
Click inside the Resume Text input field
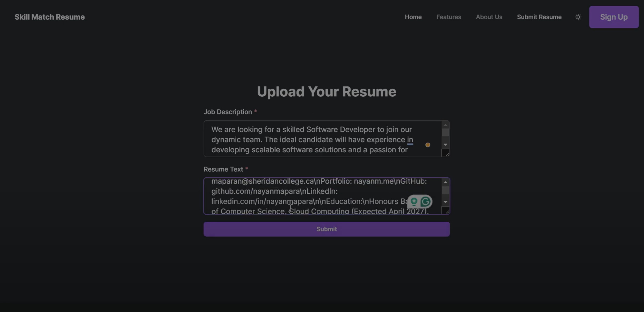[x=326, y=196]
